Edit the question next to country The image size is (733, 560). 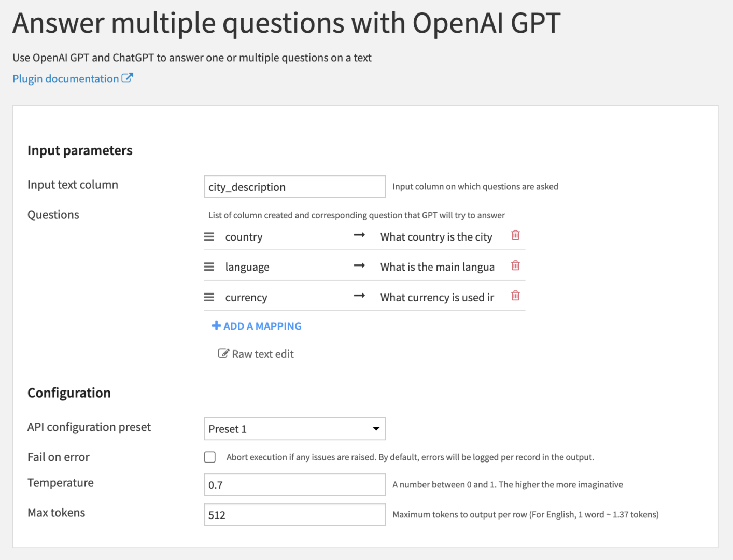click(438, 236)
